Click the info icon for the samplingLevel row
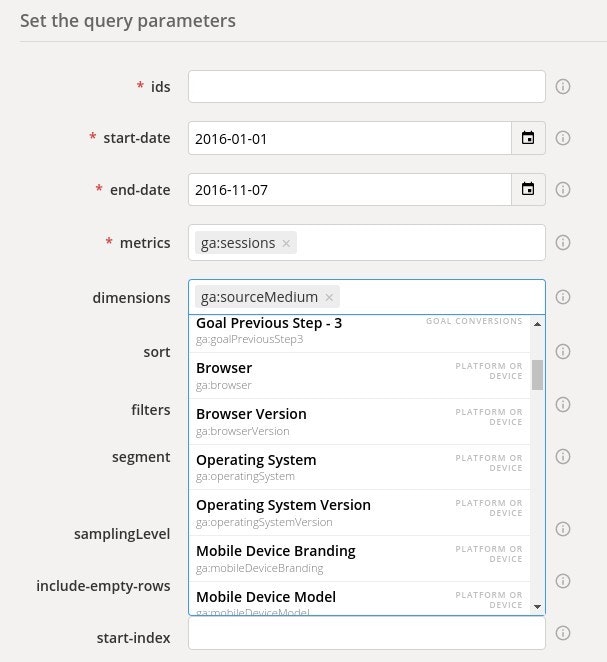Screen dimensions: 607x662 [x=562, y=529]
